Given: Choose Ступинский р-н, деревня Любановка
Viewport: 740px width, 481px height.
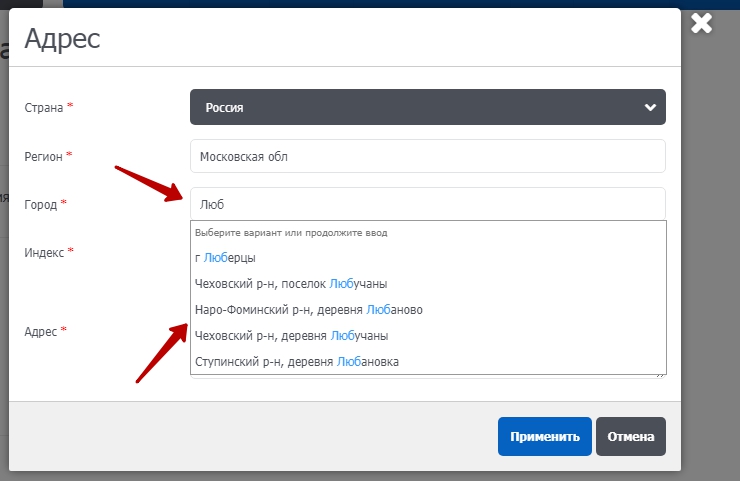Looking at the screenshot, I should 297,362.
